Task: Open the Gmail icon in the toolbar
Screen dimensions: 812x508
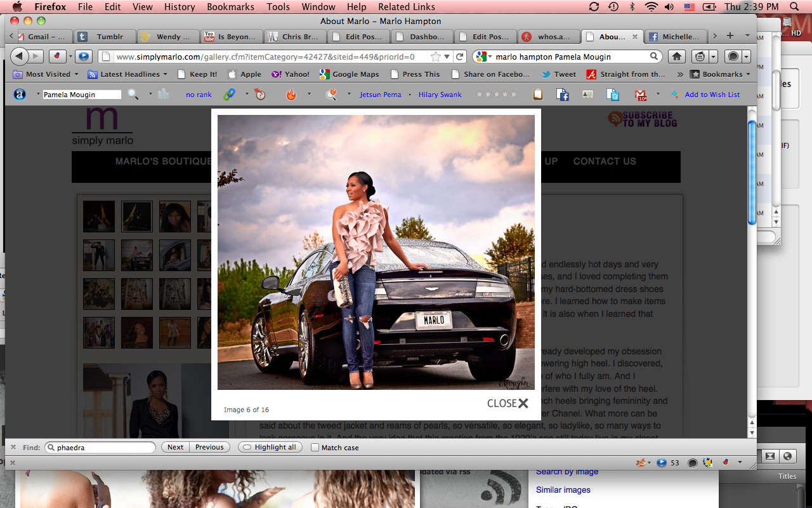Action: point(640,95)
